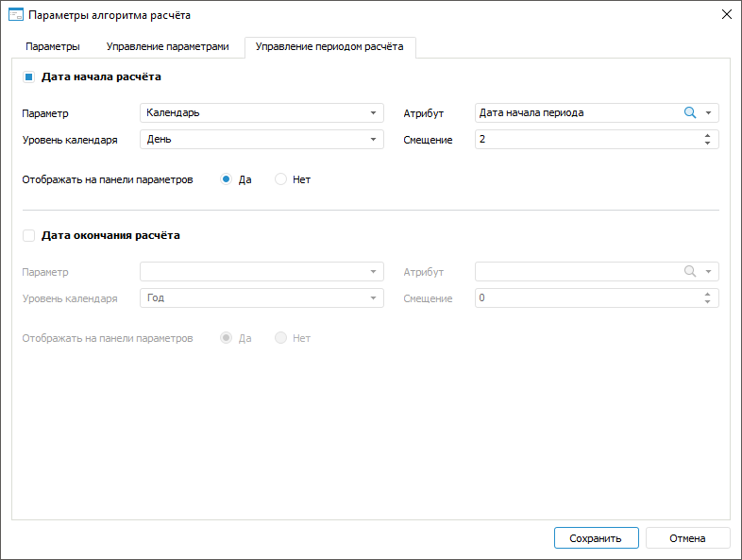
Task: Open the Управление параметрами tab
Action: tap(167, 46)
